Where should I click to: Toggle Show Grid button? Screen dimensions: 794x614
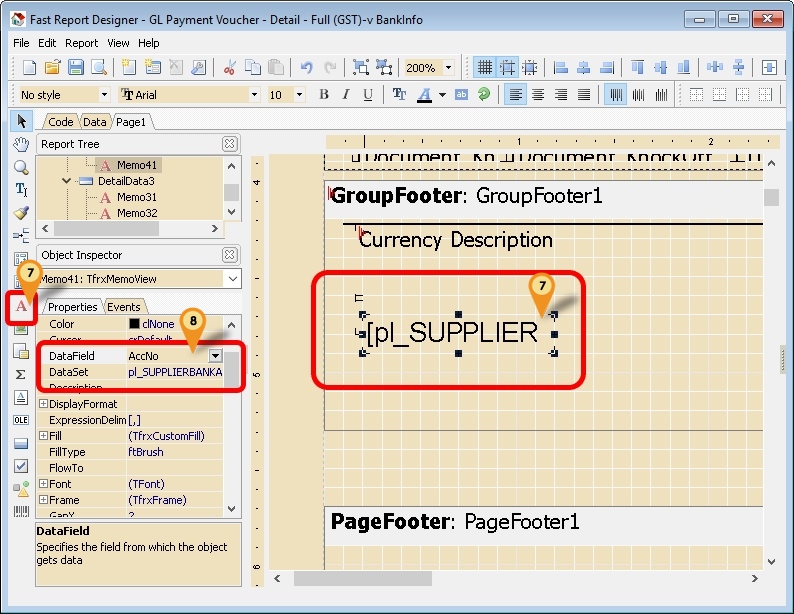pos(485,68)
